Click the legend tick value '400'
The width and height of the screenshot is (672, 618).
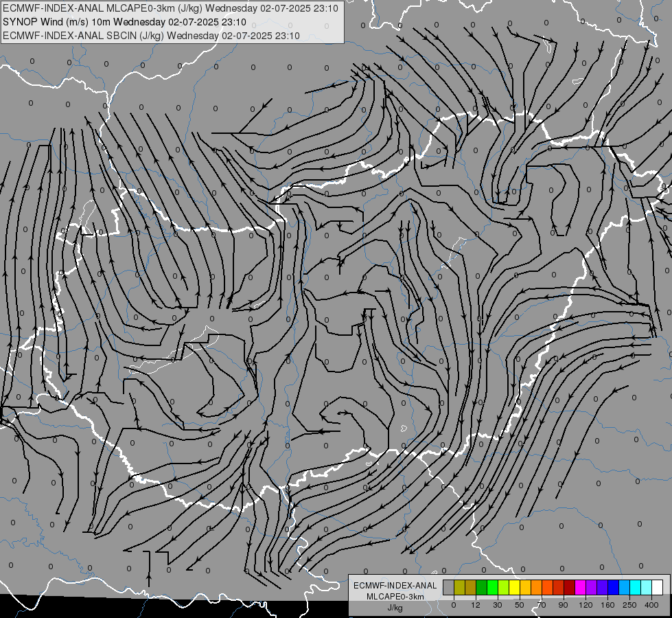click(651, 605)
